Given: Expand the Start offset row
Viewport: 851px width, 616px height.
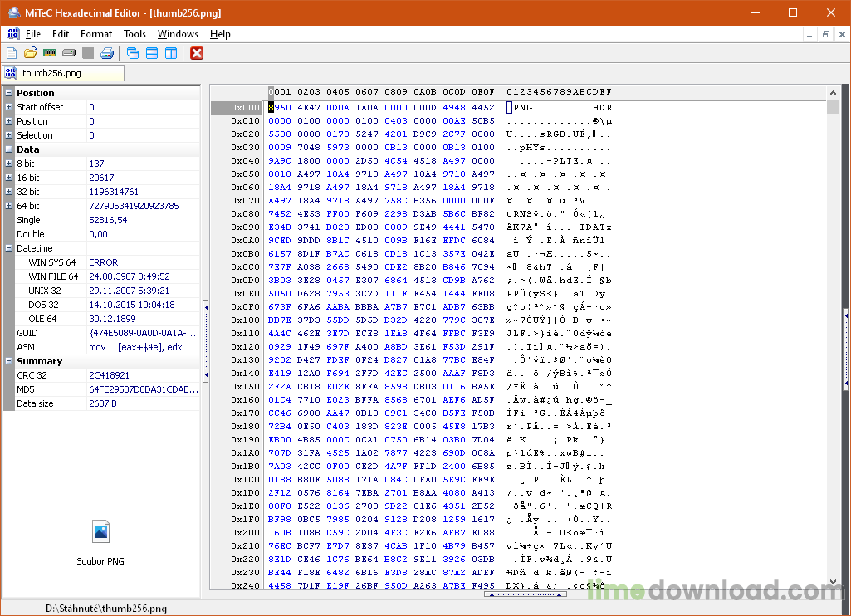Looking at the screenshot, I should click(x=8, y=107).
